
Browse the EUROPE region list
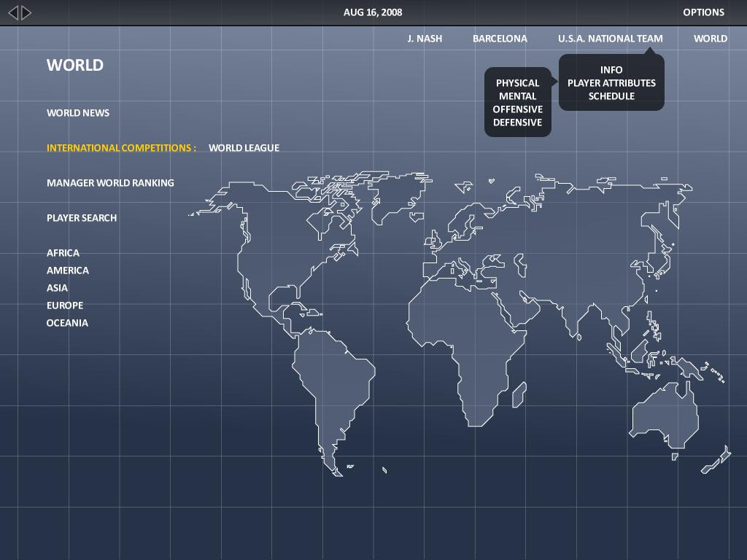tap(64, 305)
